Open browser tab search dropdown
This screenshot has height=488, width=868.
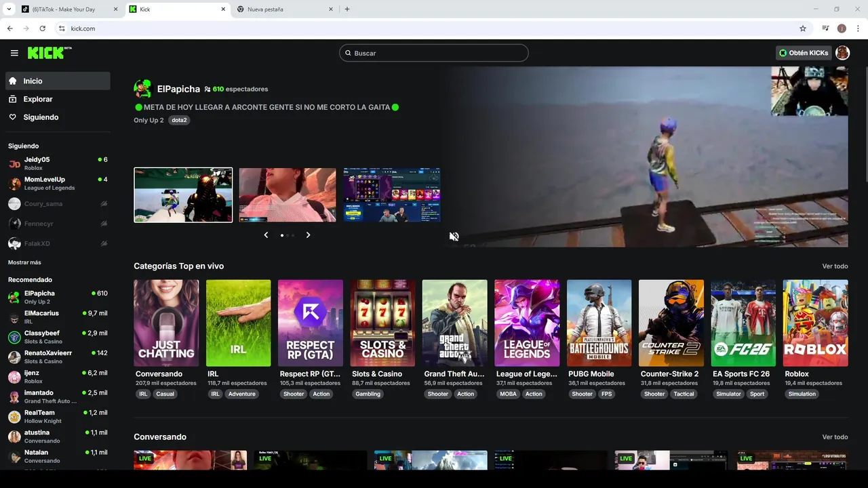[x=9, y=9]
